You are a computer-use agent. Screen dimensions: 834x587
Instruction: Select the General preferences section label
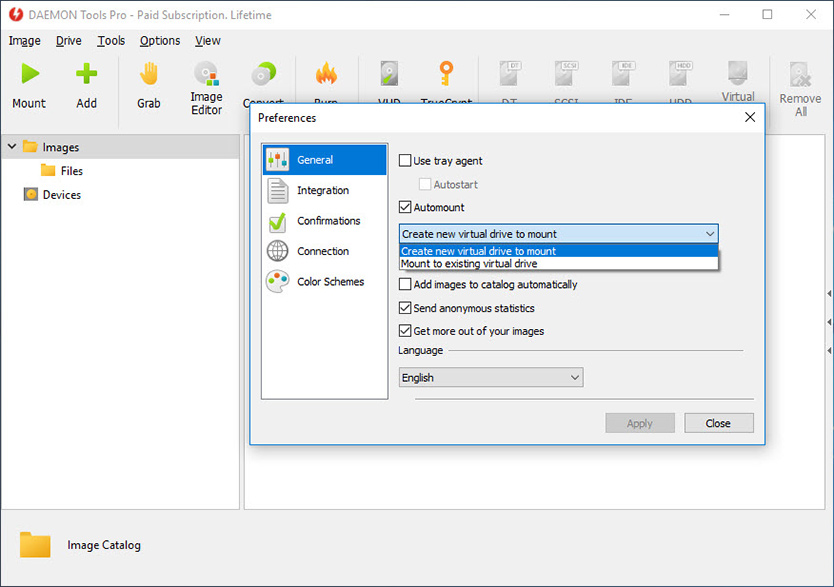(315, 160)
